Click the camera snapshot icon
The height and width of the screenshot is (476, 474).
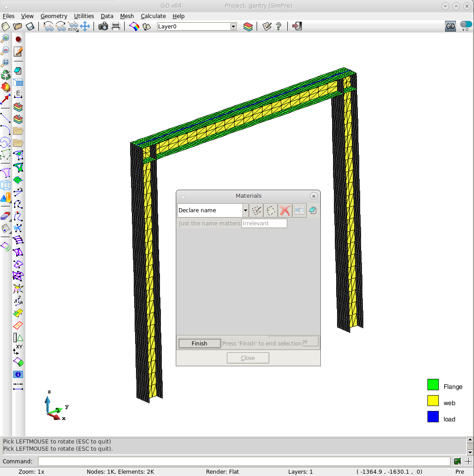coord(103,27)
